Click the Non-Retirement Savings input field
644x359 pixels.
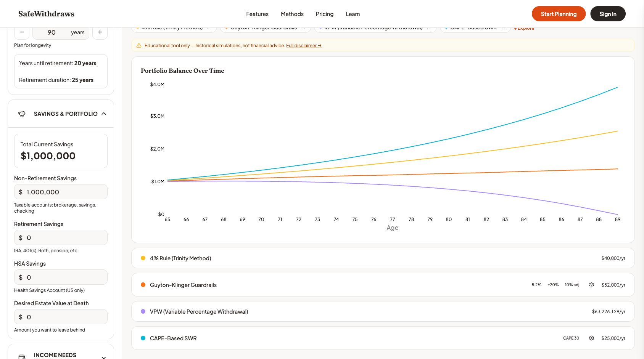(61, 192)
